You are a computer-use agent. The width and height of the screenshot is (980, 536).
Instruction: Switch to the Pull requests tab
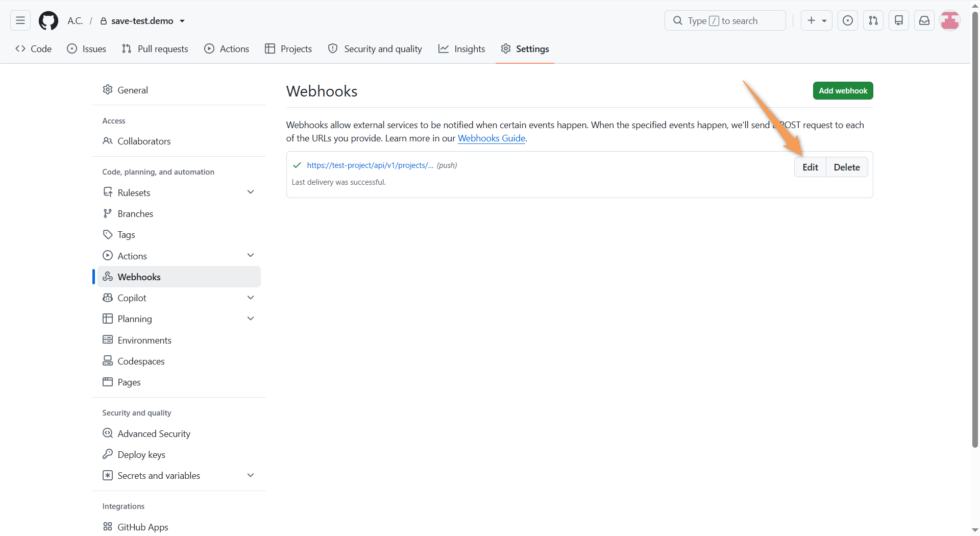click(155, 48)
